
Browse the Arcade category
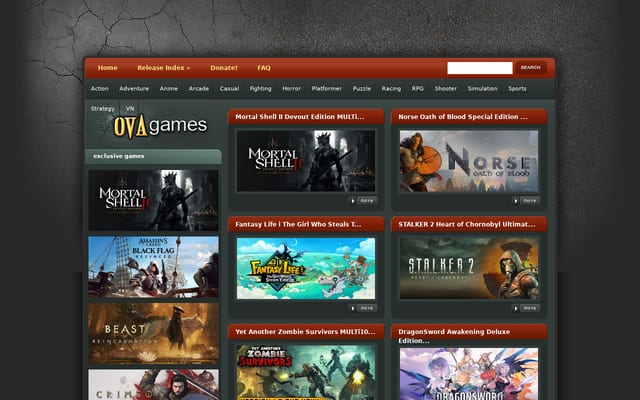pyautogui.click(x=198, y=89)
